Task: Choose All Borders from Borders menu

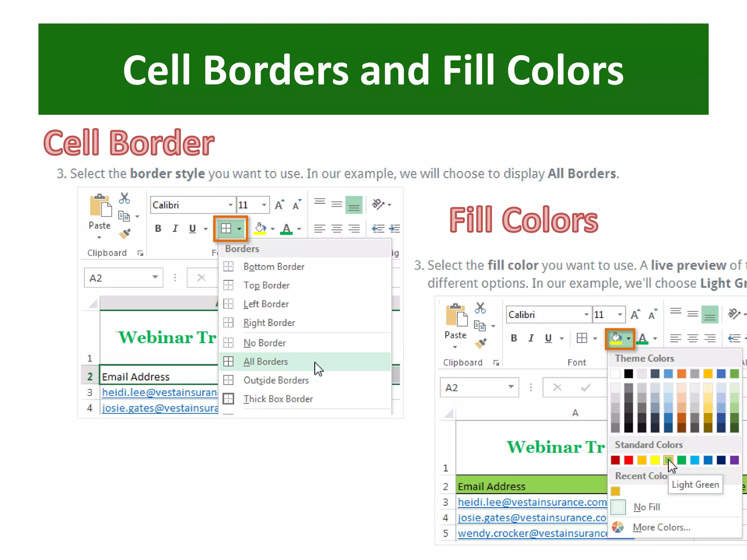Action: tap(266, 362)
